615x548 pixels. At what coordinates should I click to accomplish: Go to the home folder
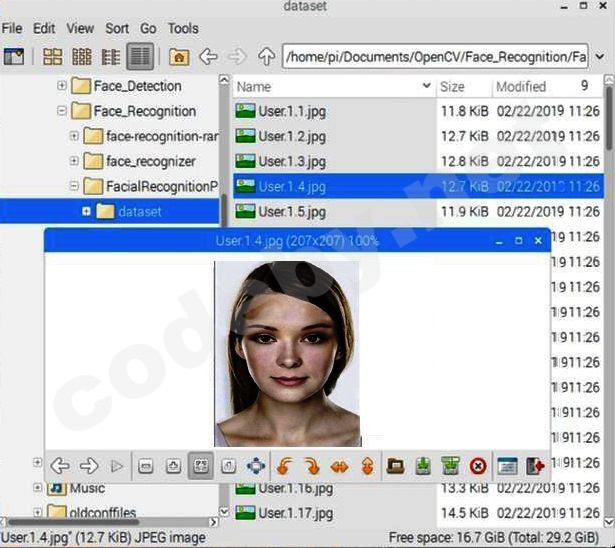179,57
